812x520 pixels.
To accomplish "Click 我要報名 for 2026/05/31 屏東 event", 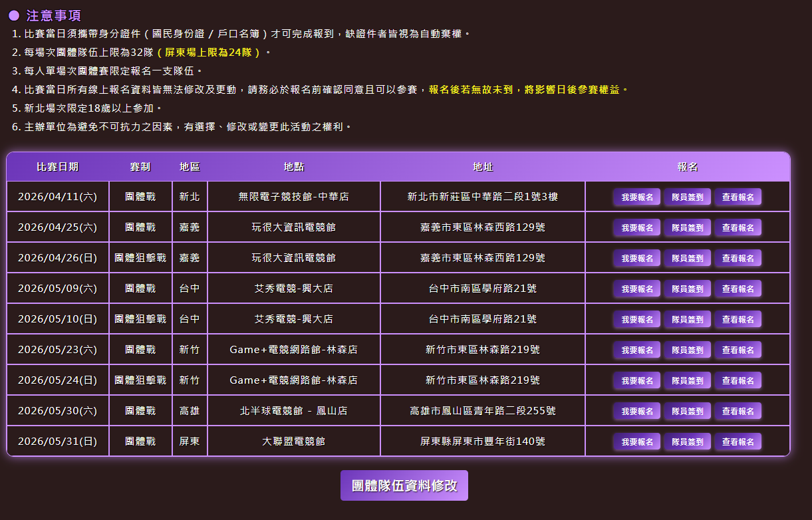I will pyautogui.click(x=636, y=442).
